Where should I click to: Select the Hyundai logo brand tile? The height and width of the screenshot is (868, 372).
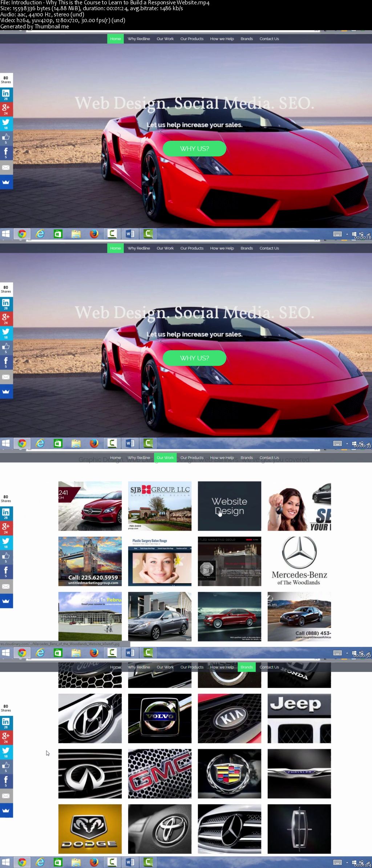pyautogui.click(x=90, y=719)
